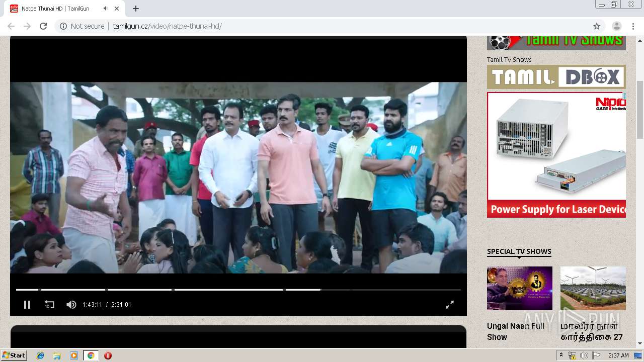The image size is (644, 362).
Task: Click the video frame to toggle playback
Action: (x=238, y=177)
